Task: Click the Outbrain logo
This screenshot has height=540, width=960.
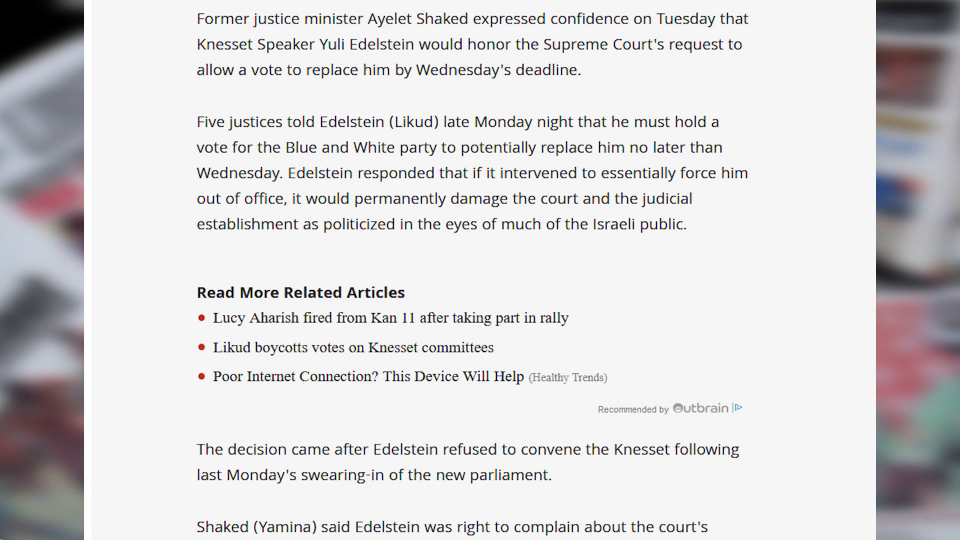Action: click(x=700, y=408)
